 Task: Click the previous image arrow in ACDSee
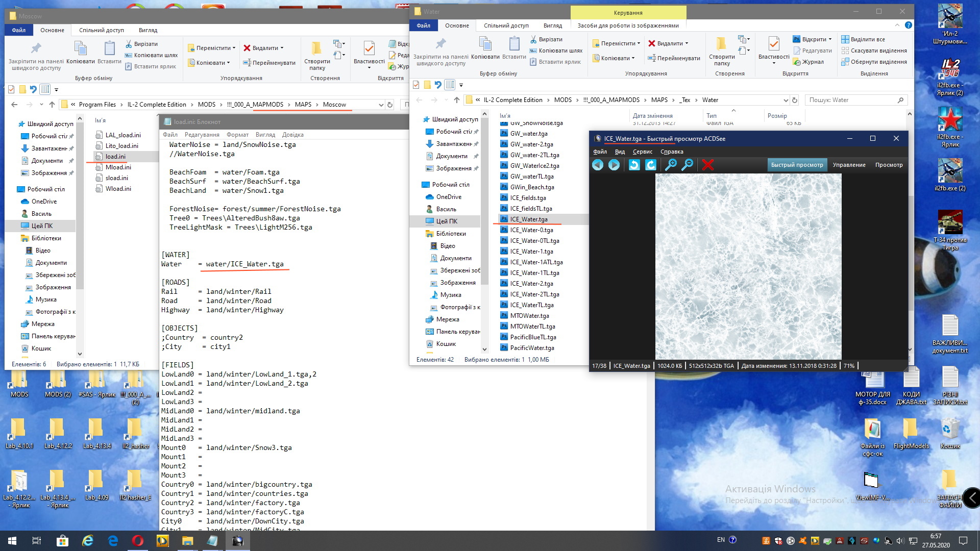598,165
